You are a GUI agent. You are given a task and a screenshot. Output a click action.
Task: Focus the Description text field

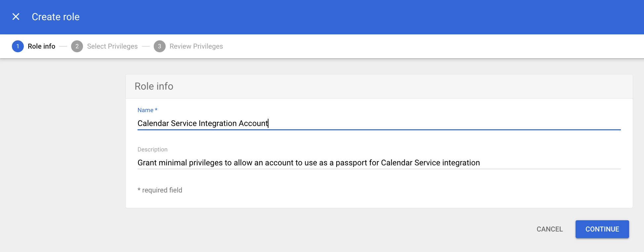tap(379, 163)
